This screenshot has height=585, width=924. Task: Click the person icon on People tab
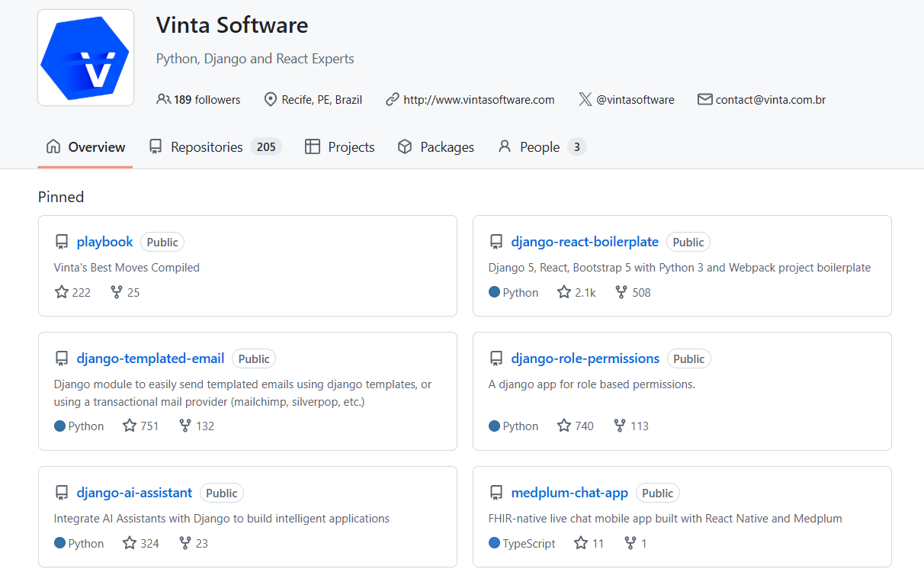pos(505,146)
